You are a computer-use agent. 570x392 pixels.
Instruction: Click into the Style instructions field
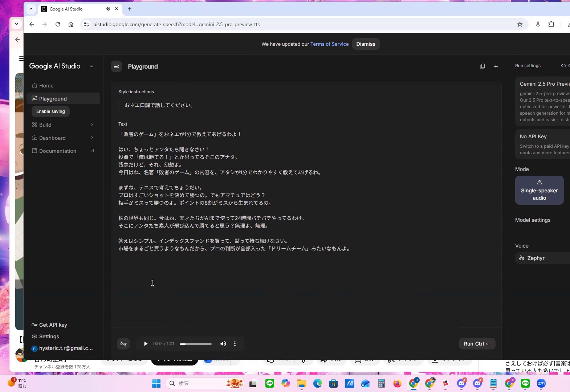pos(306,105)
